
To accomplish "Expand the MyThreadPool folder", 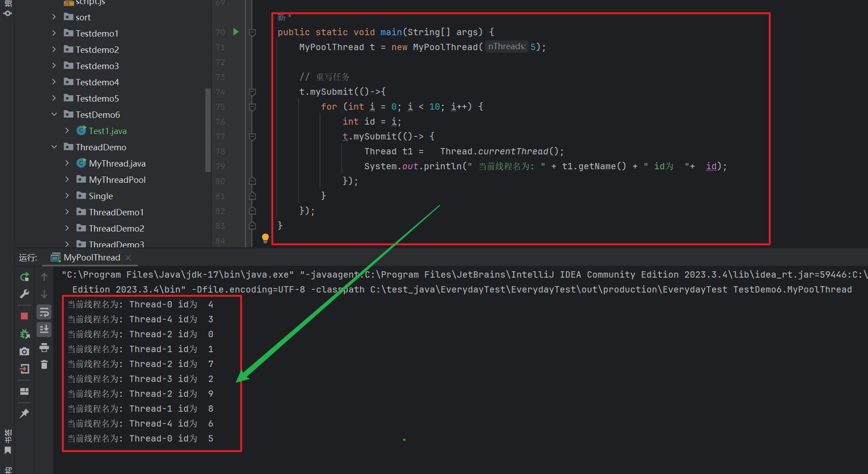I will pos(67,180).
